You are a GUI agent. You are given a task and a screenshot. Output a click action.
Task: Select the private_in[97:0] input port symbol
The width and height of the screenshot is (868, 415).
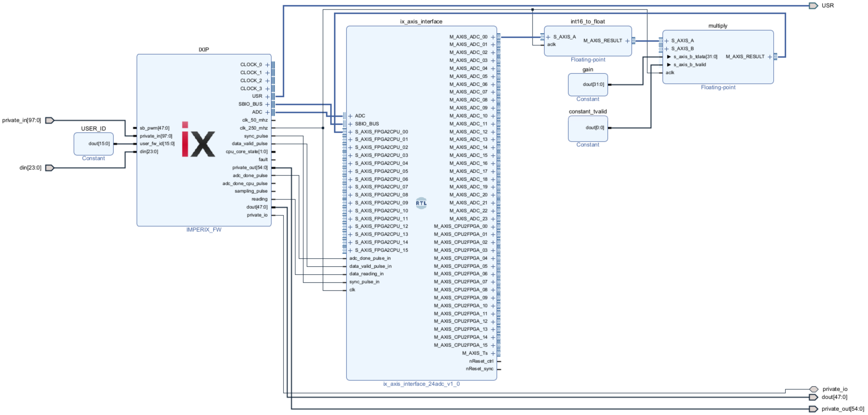pos(50,120)
